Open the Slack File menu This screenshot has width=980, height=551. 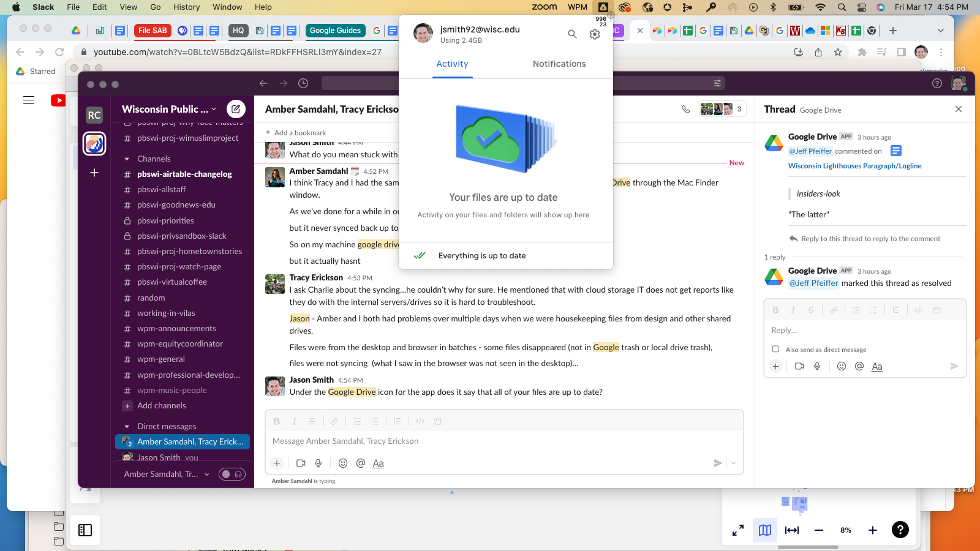coord(73,7)
